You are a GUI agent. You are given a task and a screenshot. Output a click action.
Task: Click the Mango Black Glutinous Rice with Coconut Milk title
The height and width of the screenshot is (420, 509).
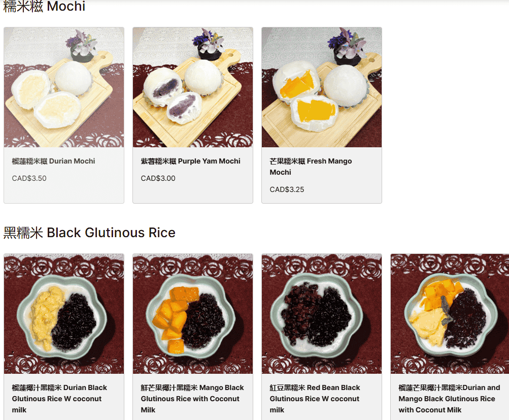[192, 399]
